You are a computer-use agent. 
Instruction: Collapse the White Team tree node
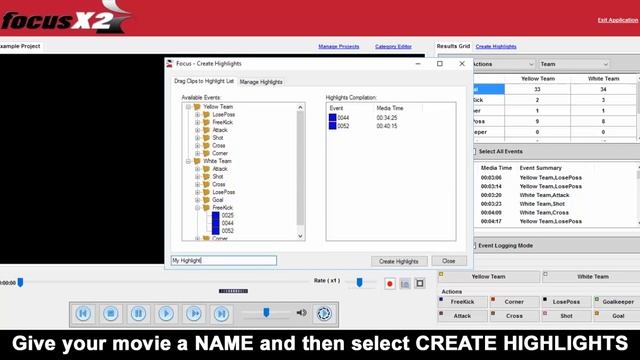pos(188,161)
